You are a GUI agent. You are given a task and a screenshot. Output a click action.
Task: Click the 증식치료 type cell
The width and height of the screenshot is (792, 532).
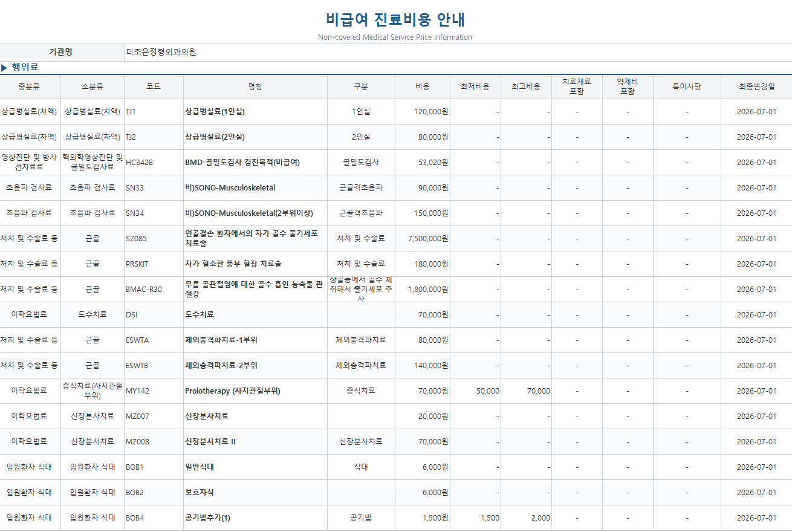click(361, 391)
